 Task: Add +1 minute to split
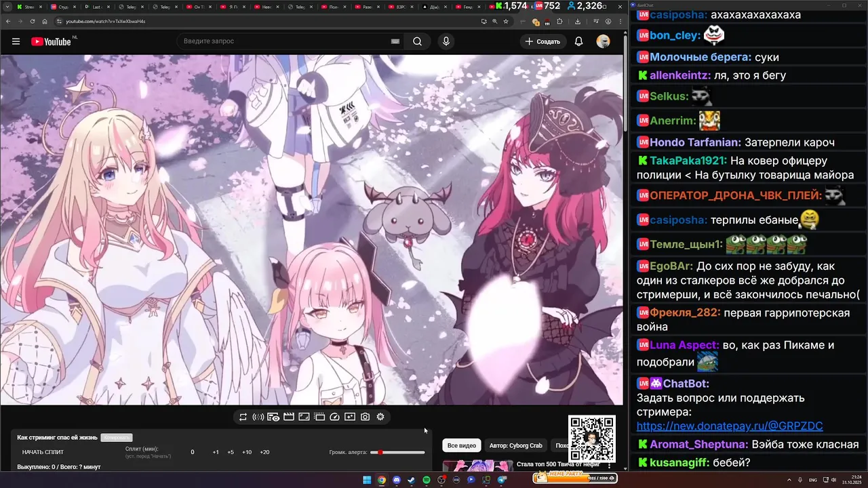216,452
